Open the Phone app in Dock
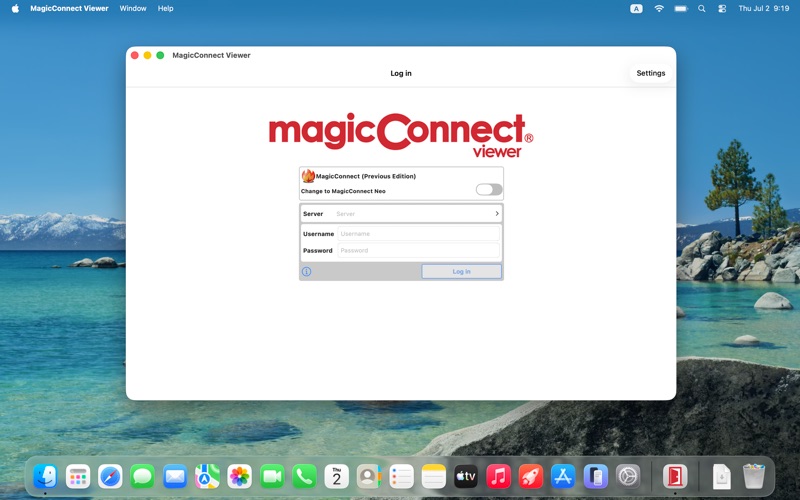The image size is (800, 500). [304, 477]
